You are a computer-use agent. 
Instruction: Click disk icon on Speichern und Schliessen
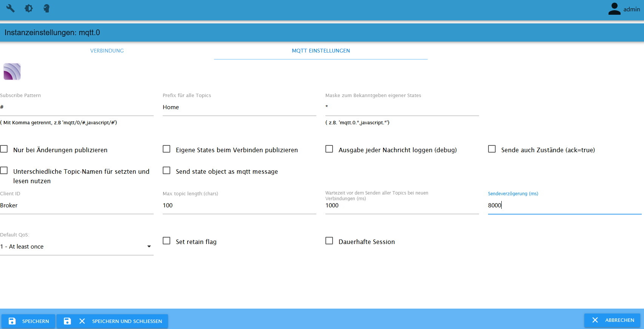[x=67, y=321]
